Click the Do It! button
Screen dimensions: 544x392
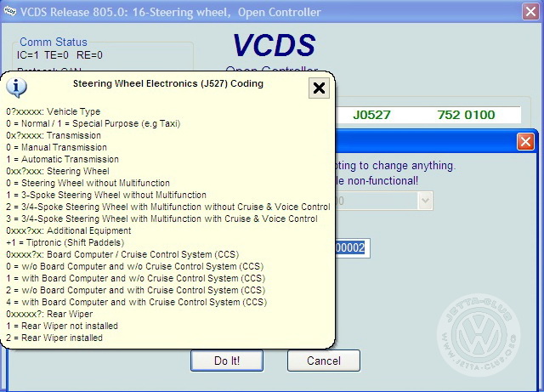pyautogui.click(x=227, y=361)
